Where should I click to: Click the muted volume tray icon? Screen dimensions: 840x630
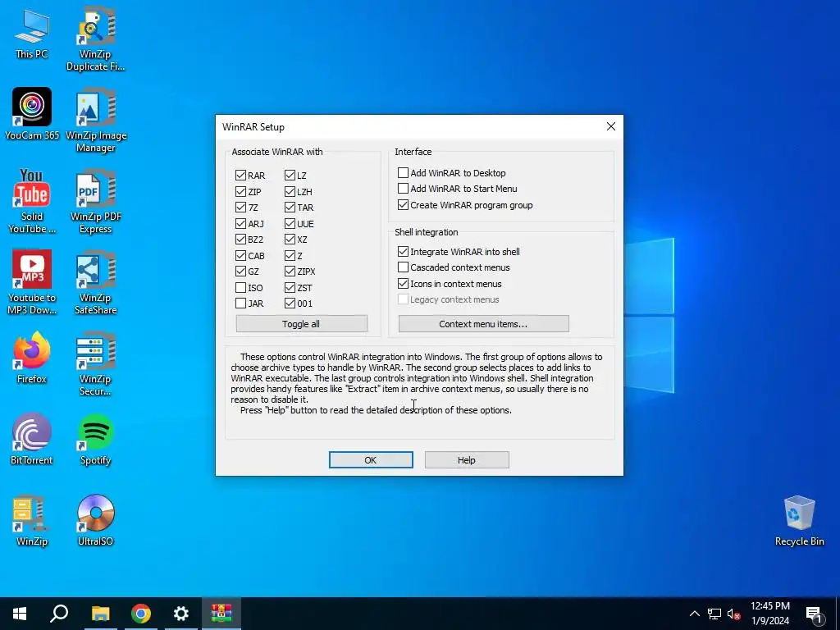[733, 614]
